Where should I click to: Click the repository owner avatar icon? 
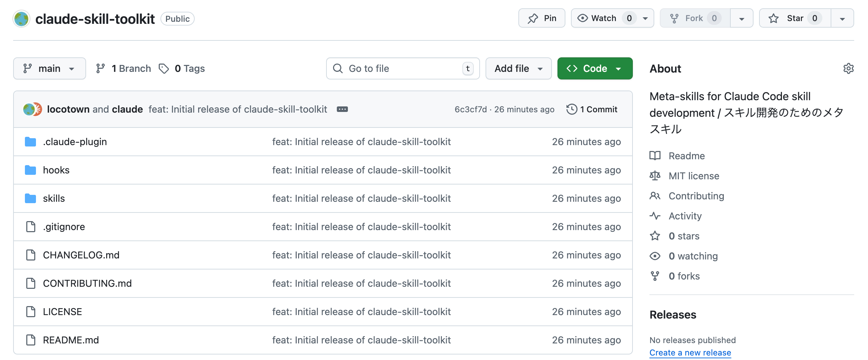coord(21,19)
